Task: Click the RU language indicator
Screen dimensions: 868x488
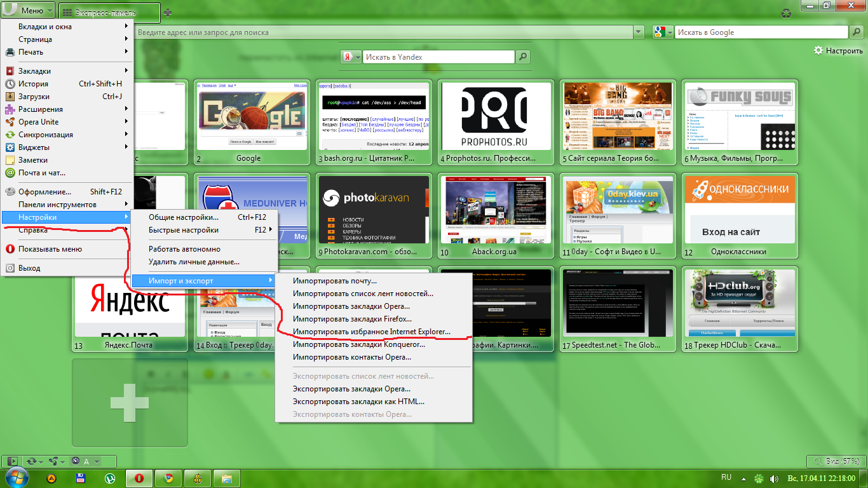Action: pos(726,477)
